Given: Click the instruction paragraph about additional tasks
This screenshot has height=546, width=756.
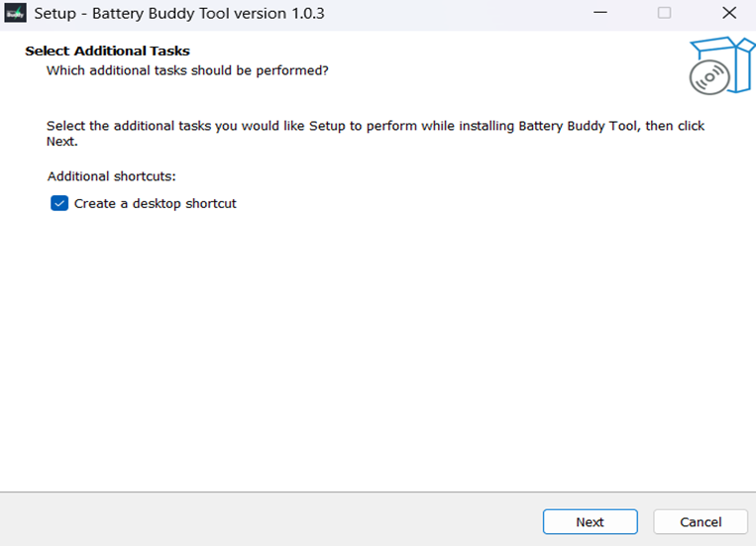Looking at the screenshot, I should (375, 127).
